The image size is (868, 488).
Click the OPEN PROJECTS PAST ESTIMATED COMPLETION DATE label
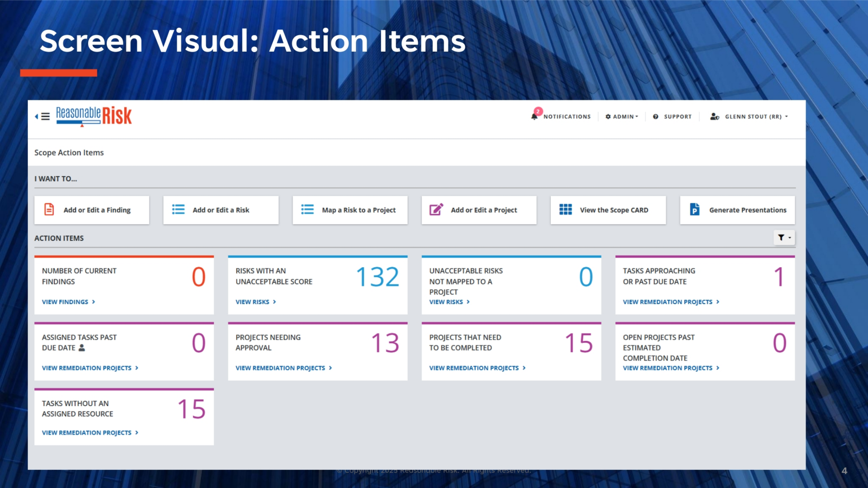659,348
